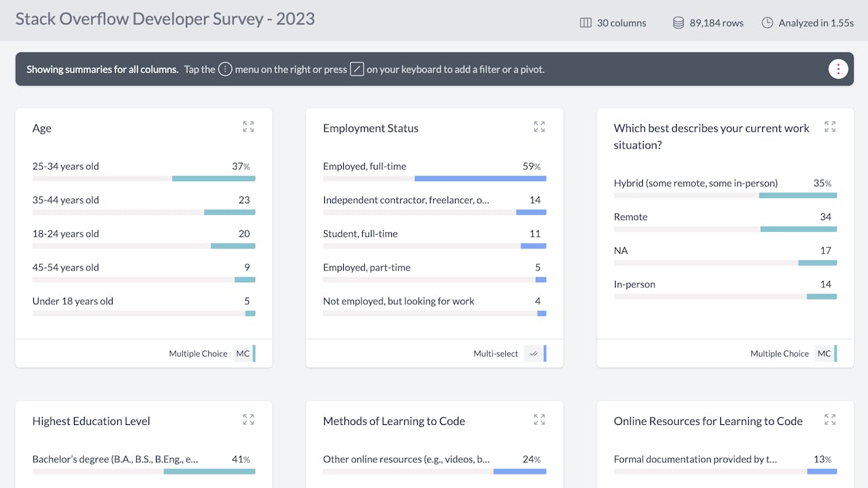Open the Employment Status Multi-select type badge
Screen dimensions: 868x488
click(533, 354)
